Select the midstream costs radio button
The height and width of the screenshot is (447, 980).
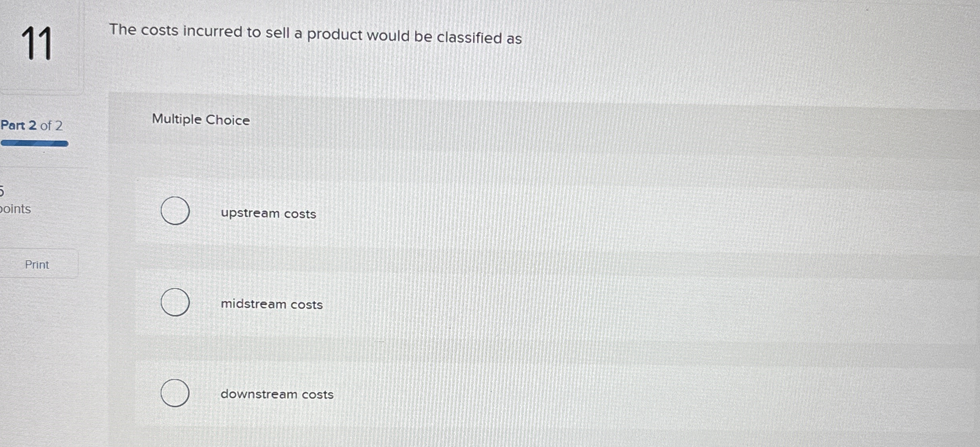175,302
